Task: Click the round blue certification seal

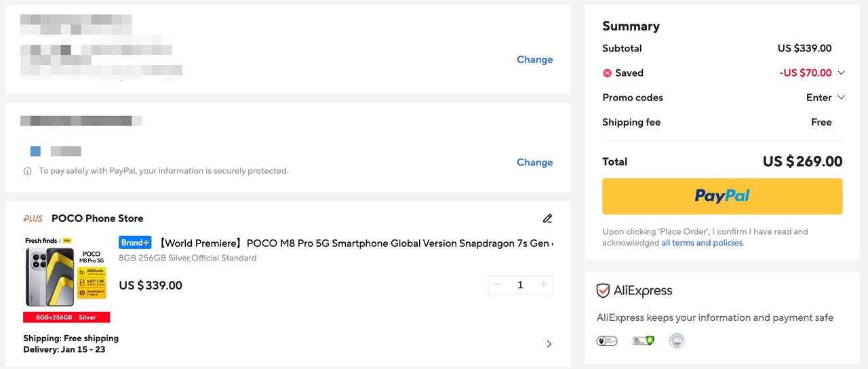Action: [x=676, y=341]
